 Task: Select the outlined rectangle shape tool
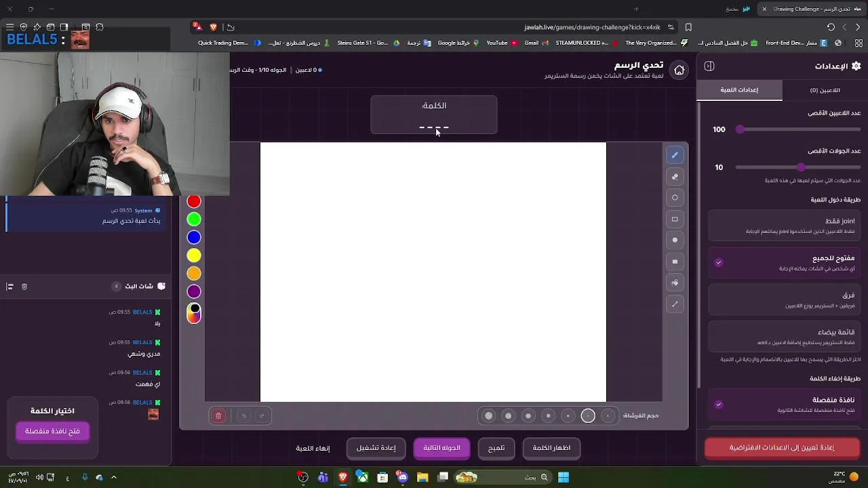(675, 220)
